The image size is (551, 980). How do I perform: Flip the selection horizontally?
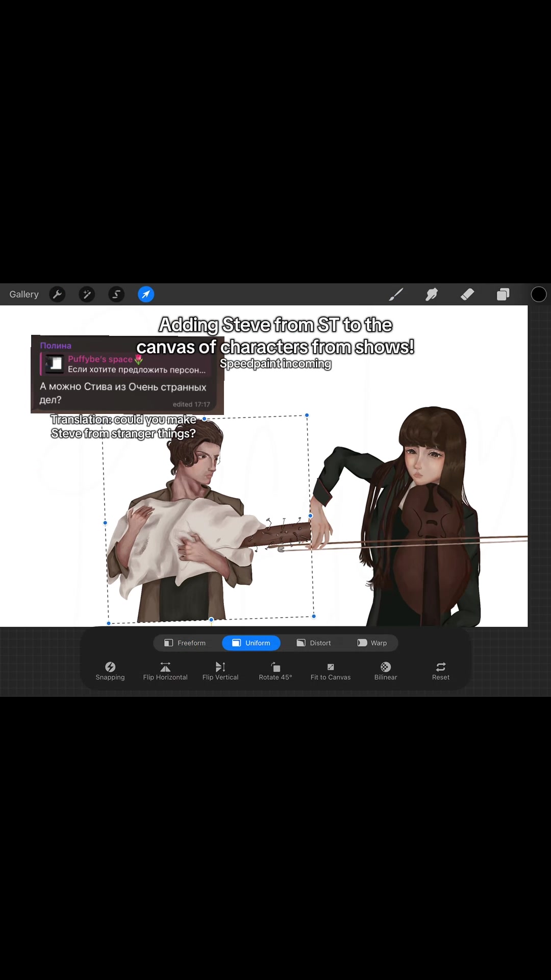165,671
